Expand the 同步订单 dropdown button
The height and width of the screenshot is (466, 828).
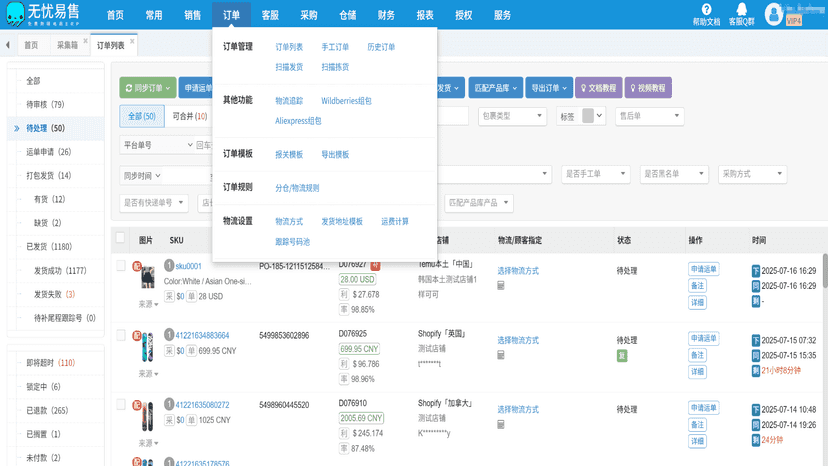147,88
